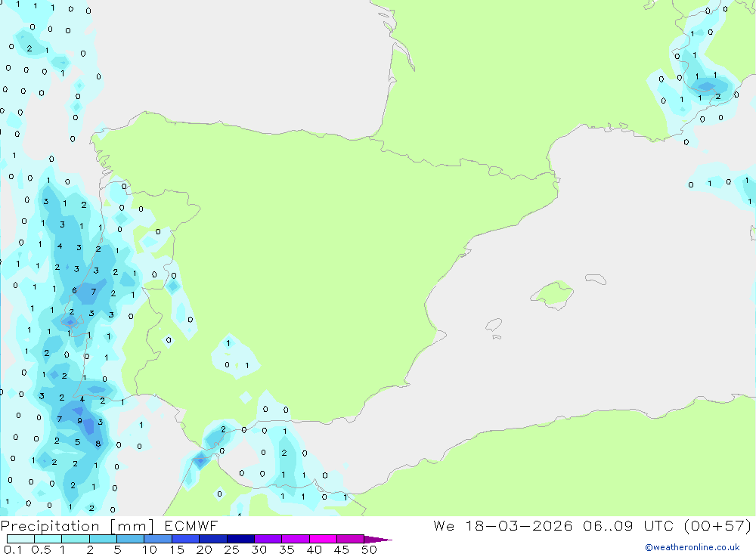The height and width of the screenshot is (554, 756).
Task: Click the legend label '0.1'
Action: click(x=13, y=549)
